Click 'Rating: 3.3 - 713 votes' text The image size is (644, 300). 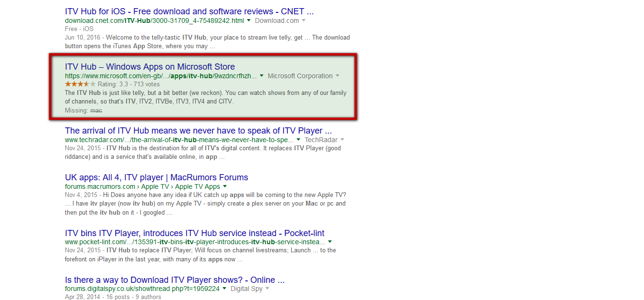click(129, 84)
